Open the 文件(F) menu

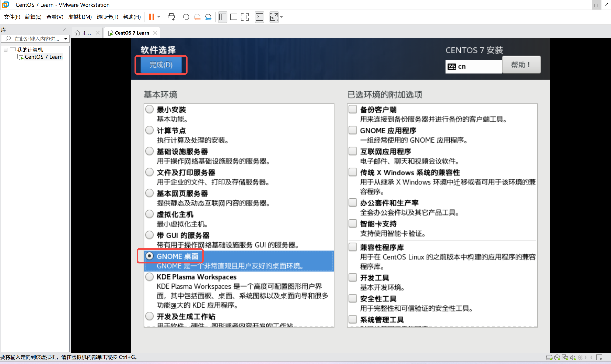[12, 17]
